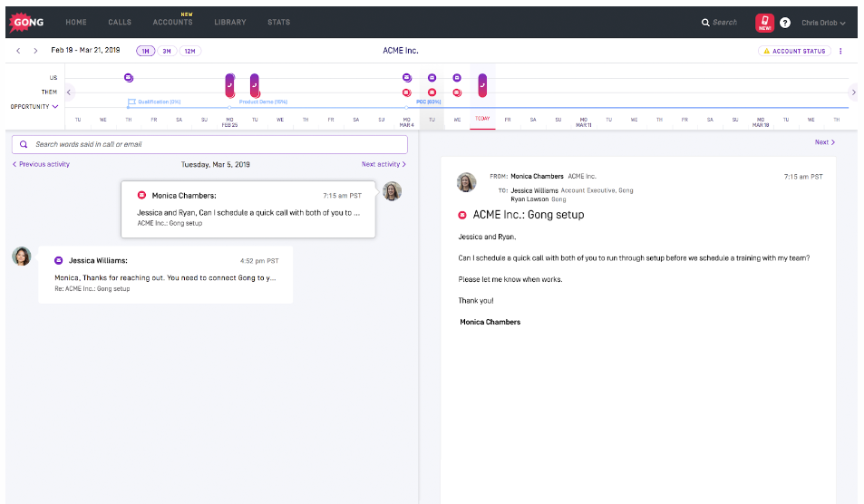
Task: Click Jessica Williams avatar photo
Action: (22, 257)
